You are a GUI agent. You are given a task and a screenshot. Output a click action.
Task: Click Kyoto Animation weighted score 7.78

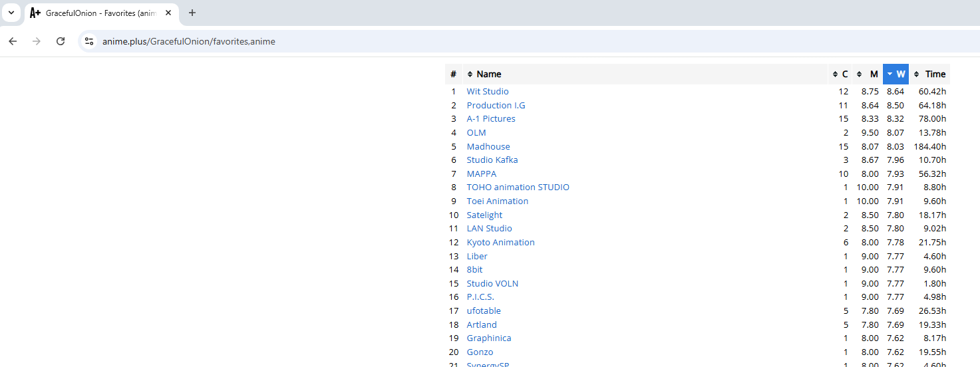pos(896,243)
